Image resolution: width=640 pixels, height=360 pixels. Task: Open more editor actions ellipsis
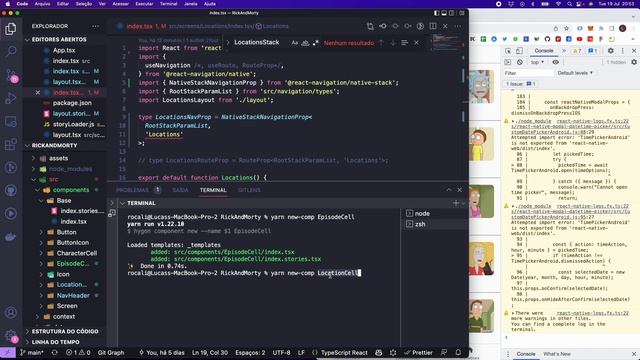(458, 26)
